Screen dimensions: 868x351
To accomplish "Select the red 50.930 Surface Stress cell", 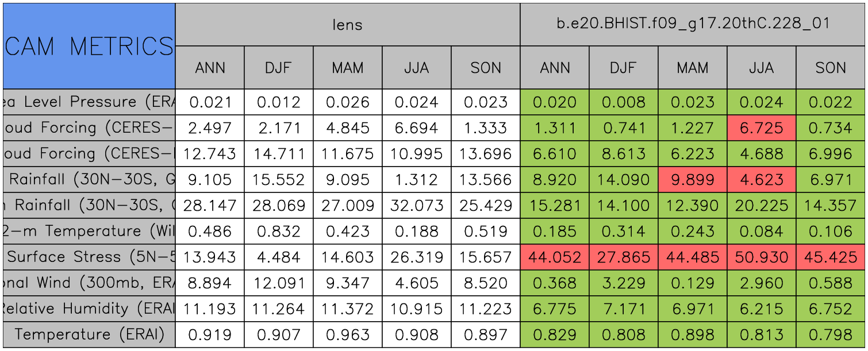I will coord(762,257).
